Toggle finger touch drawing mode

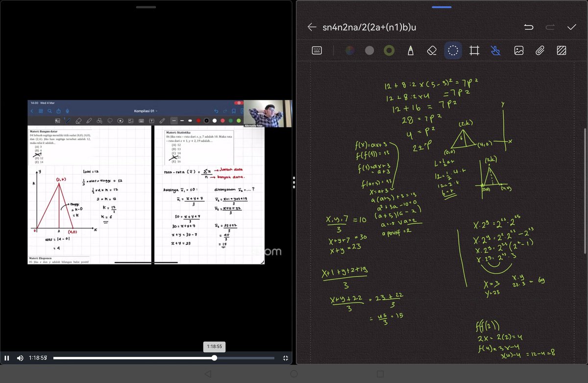pyautogui.click(x=495, y=50)
